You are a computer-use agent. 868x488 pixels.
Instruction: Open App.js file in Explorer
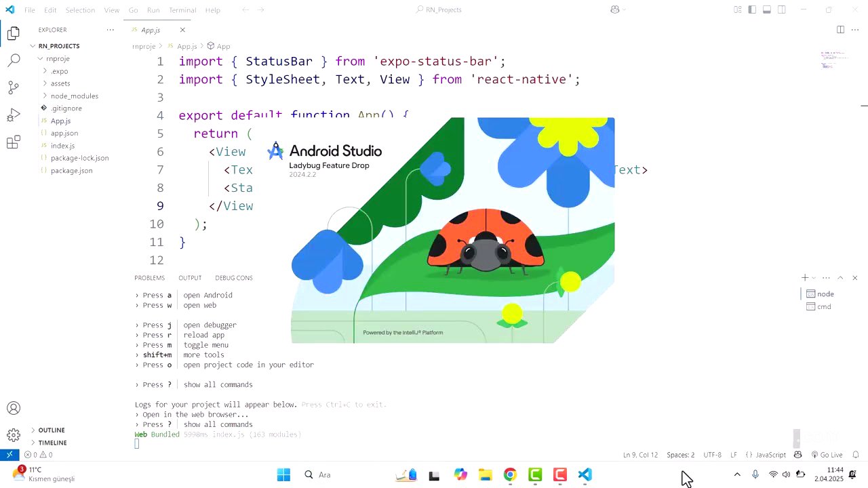tap(60, 121)
